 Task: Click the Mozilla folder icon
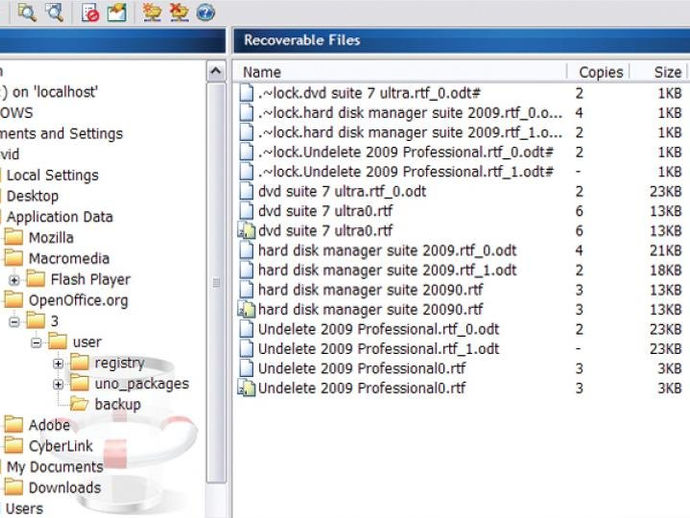click(14, 237)
